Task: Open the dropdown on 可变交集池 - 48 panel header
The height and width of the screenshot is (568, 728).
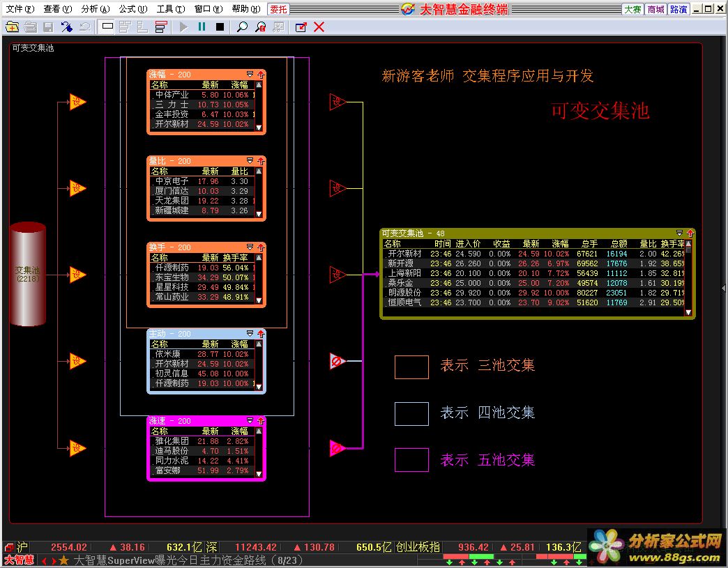Action: point(679,233)
